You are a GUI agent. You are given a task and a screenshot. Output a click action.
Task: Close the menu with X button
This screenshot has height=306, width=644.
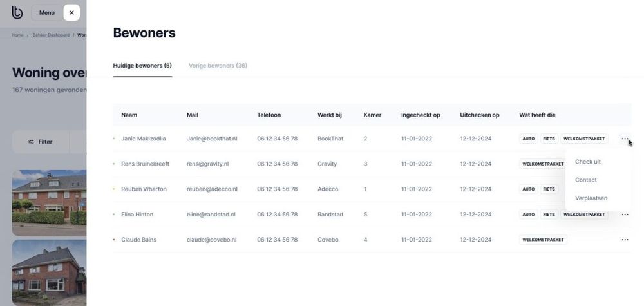click(71, 13)
